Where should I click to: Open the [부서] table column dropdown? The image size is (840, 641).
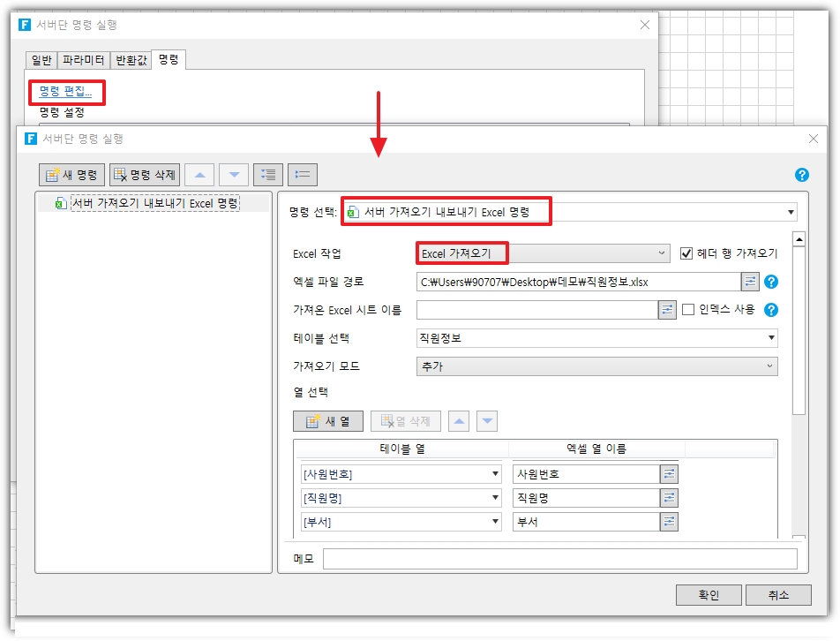[401, 522]
